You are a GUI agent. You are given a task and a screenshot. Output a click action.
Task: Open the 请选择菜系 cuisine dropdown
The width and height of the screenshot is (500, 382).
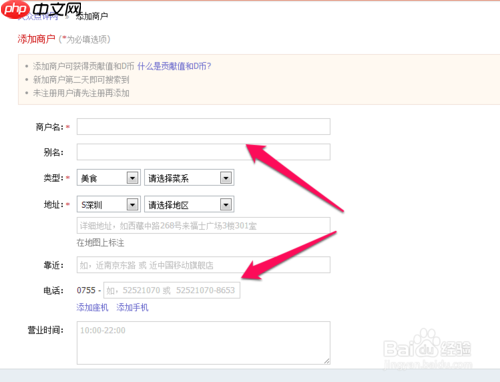(x=189, y=178)
